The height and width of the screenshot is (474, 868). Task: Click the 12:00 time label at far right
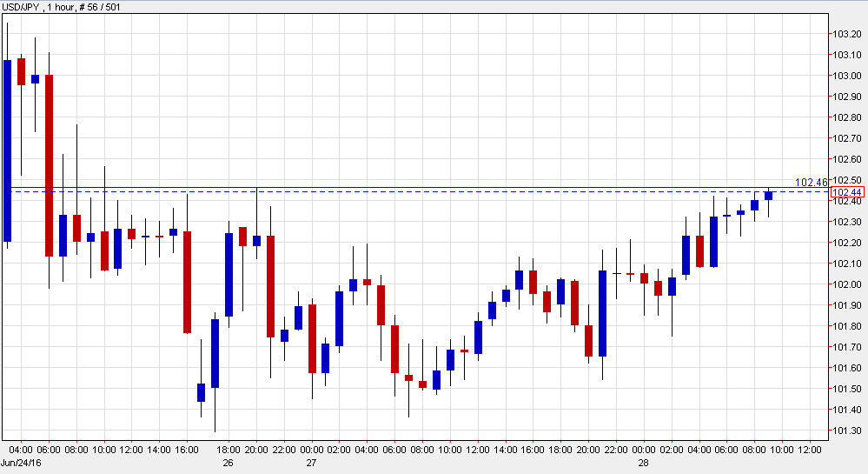click(810, 450)
